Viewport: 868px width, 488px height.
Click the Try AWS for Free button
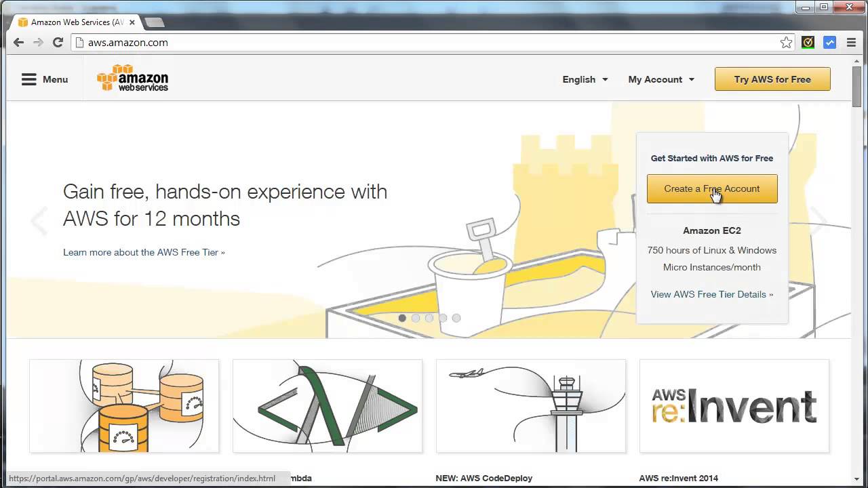(772, 79)
